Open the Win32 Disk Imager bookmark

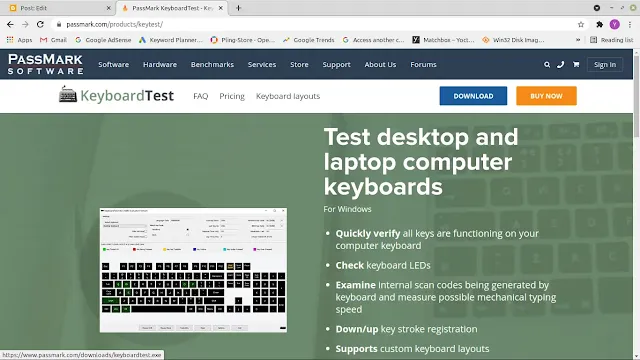(513, 40)
